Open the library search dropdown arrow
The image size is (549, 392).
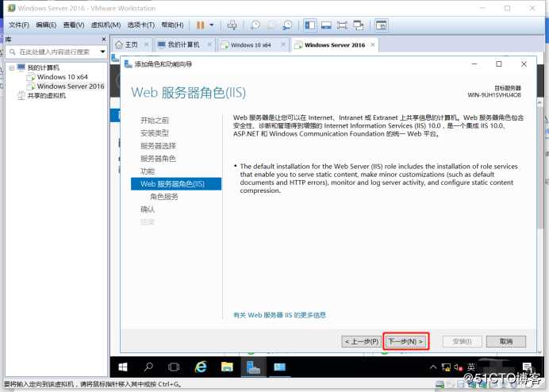coord(102,52)
